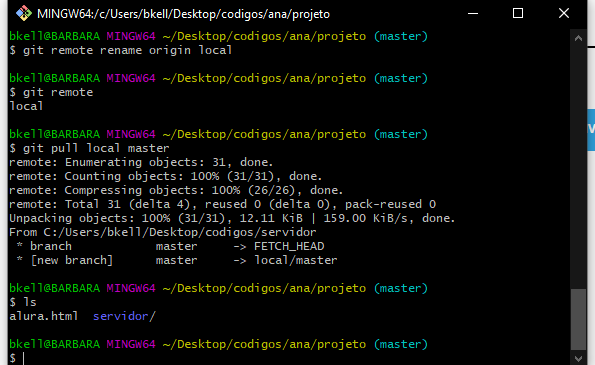Click the scrollbar up arrow
Viewport: 595px width, 365px height.
[x=578, y=38]
